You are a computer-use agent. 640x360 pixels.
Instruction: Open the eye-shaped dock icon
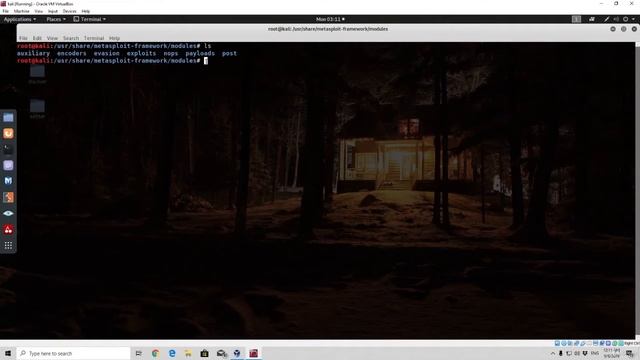(8, 213)
